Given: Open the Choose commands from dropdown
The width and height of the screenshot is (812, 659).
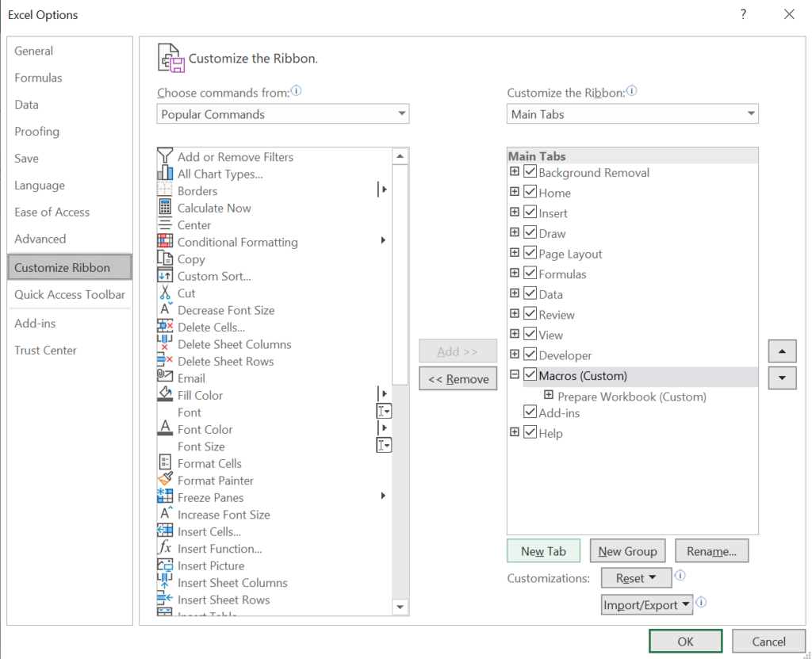Looking at the screenshot, I should (x=283, y=114).
